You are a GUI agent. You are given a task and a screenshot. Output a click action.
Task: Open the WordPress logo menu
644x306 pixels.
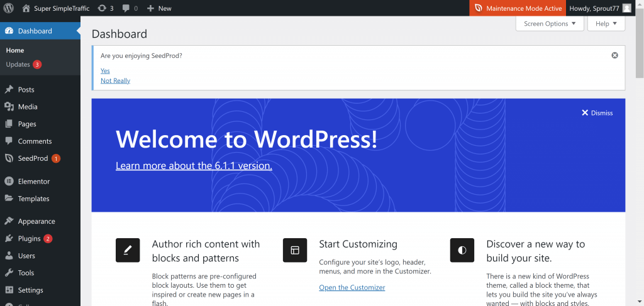click(x=9, y=8)
